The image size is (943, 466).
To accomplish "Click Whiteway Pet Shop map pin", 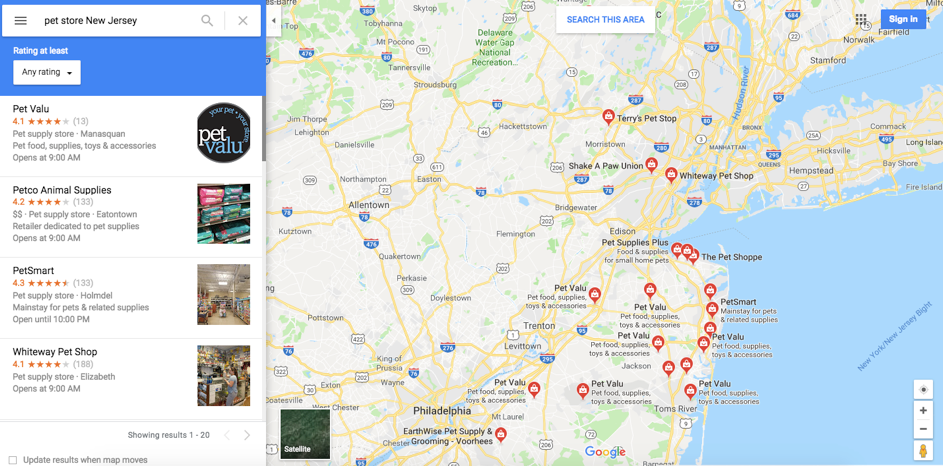I will [671, 175].
